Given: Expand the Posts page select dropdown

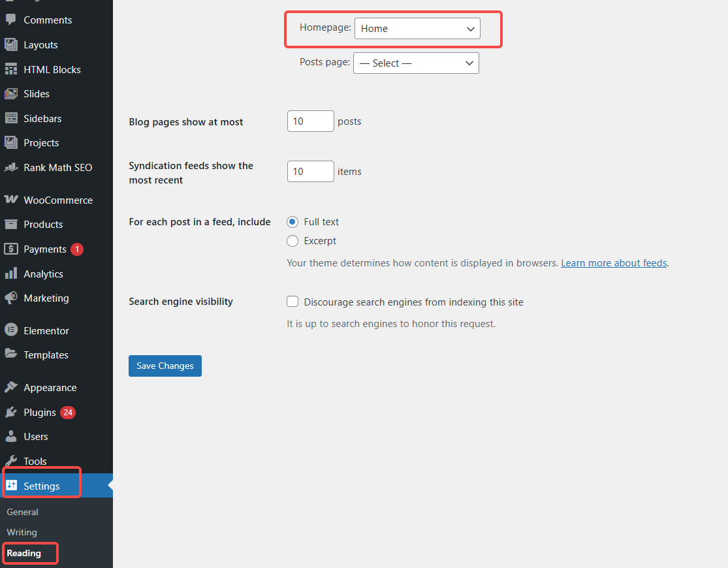Looking at the screenshot, I should (x=416, y=63).
